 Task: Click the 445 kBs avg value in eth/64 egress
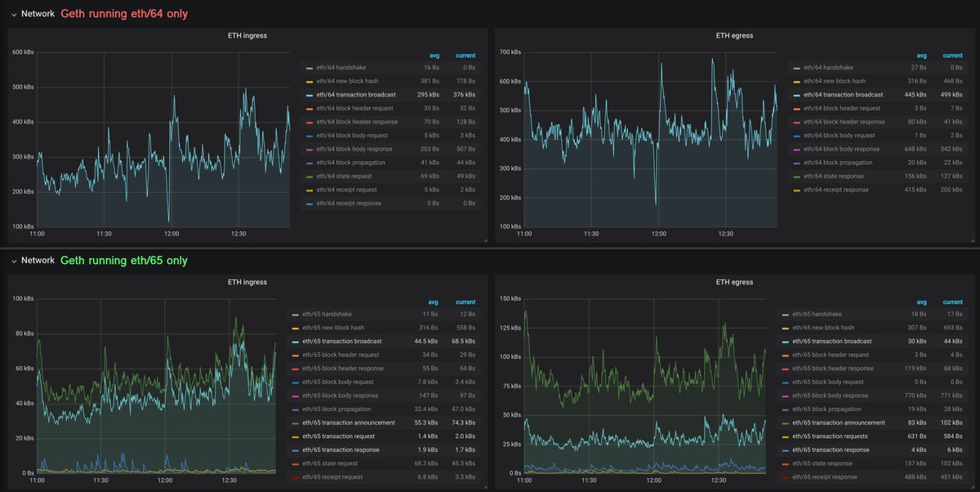pyautogui.click(x=916, y=95)
